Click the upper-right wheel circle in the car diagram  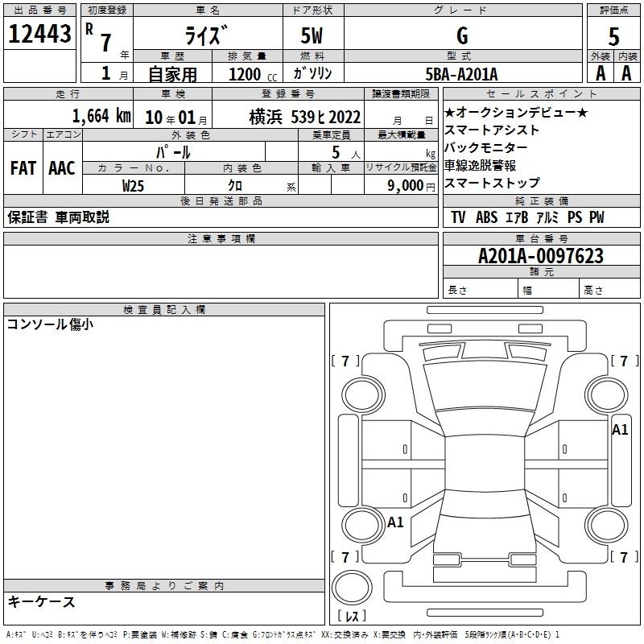[x=608, y=394]
